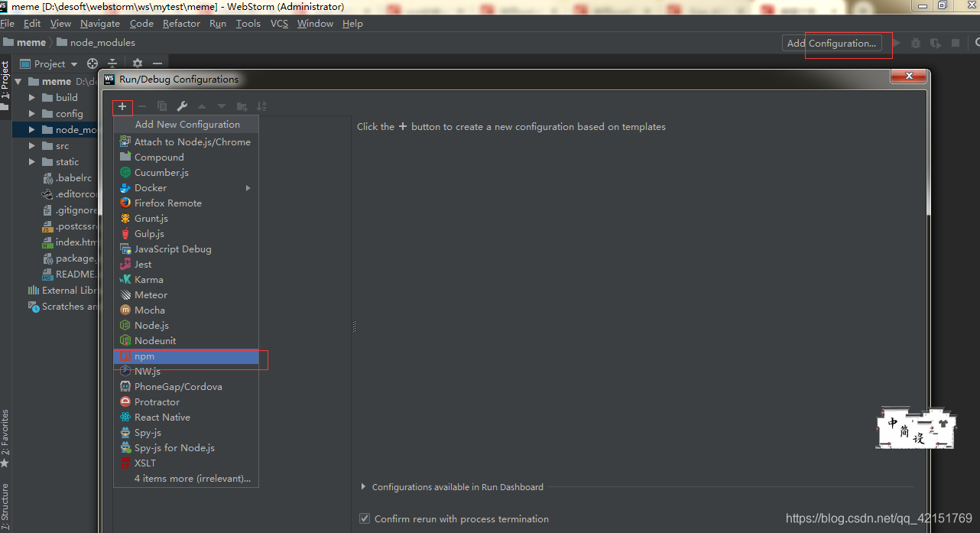Choose JavaScript Debug configuration
980x533 pixels.
[x=186, y=249]
